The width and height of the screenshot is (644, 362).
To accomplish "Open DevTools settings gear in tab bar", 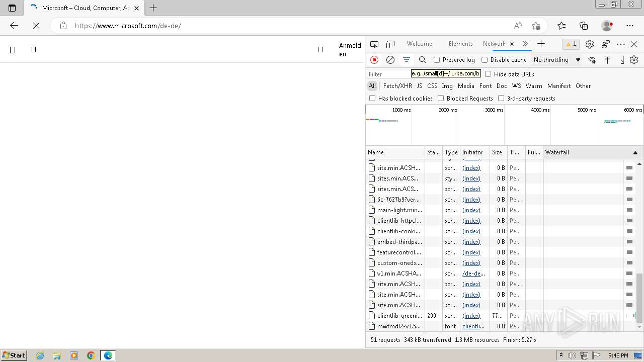I will [590, 44].
